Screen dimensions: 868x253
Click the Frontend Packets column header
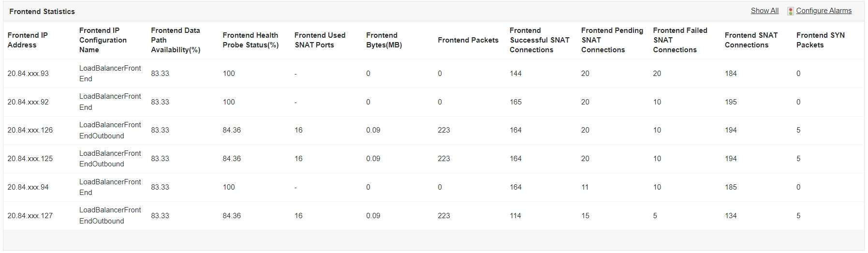(468, 40)
